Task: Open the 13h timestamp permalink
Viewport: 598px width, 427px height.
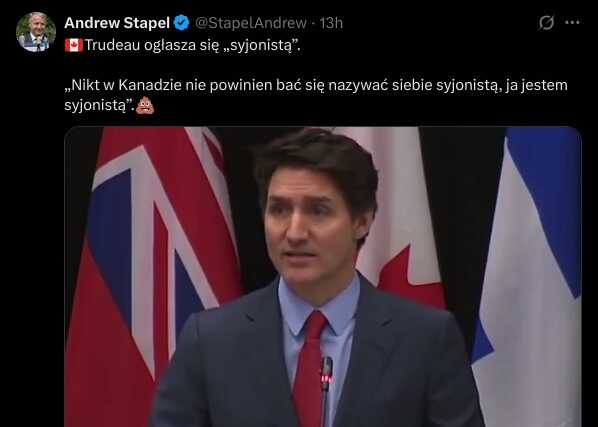Action: (x=331, y=23)
